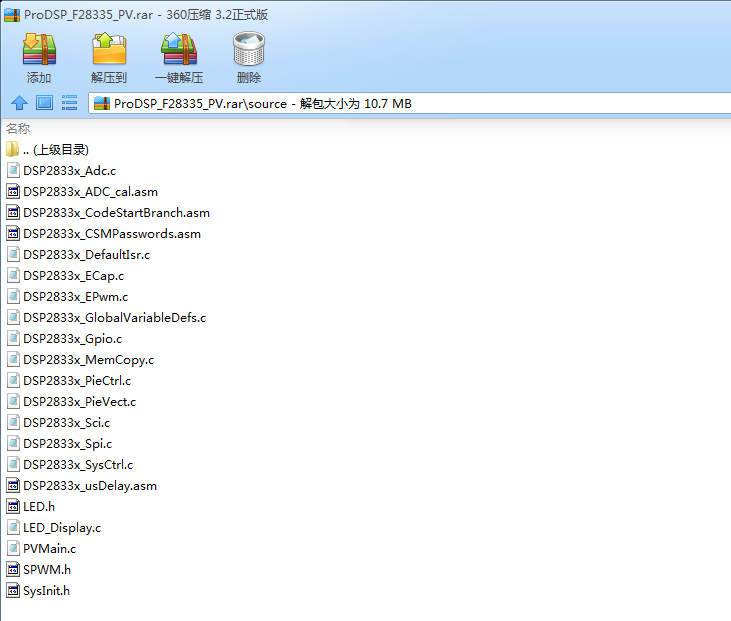Go up one level with blue arrow

[x=19, y=103]
